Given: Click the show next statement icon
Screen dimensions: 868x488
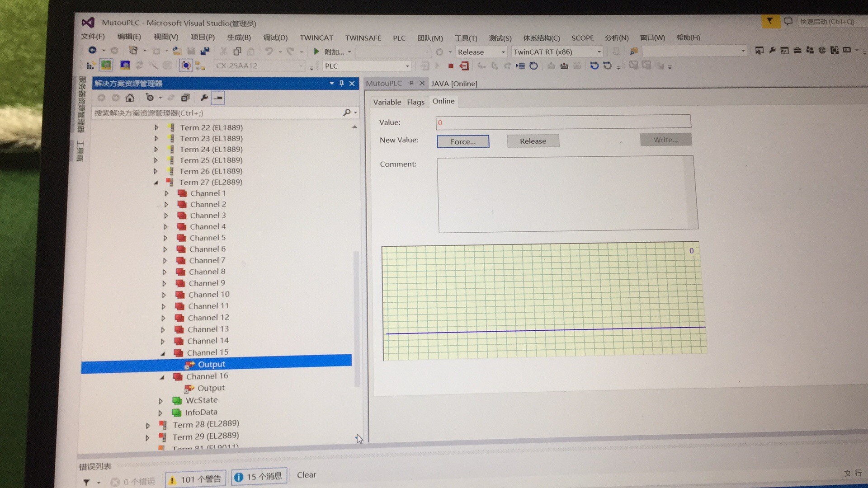Looking at the screenshot, I should point(521,66).
